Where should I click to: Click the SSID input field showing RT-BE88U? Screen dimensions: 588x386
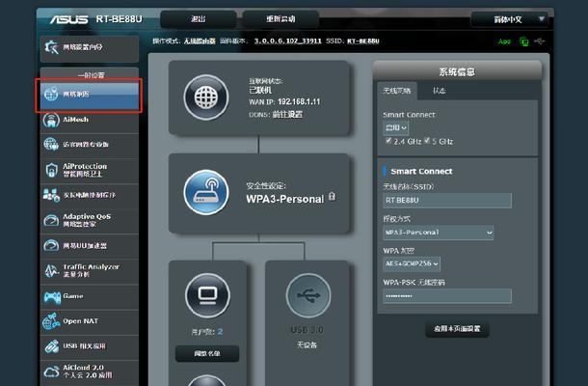447,201
